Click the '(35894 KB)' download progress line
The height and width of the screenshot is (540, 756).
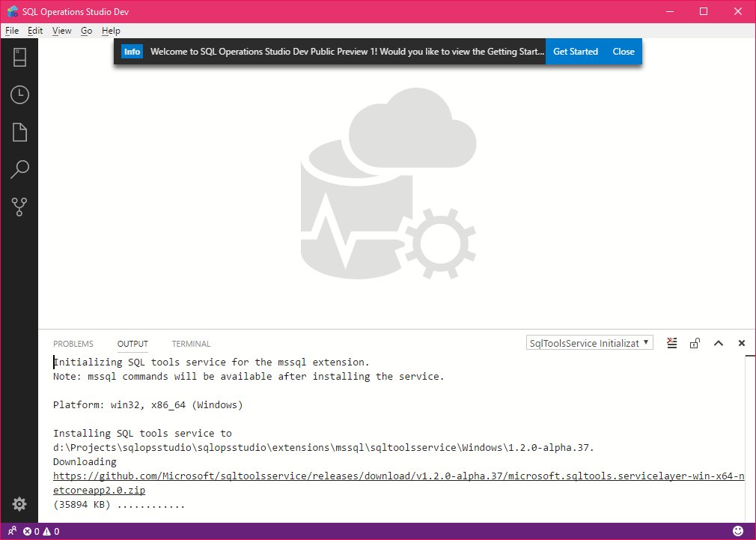pos(119,505)
